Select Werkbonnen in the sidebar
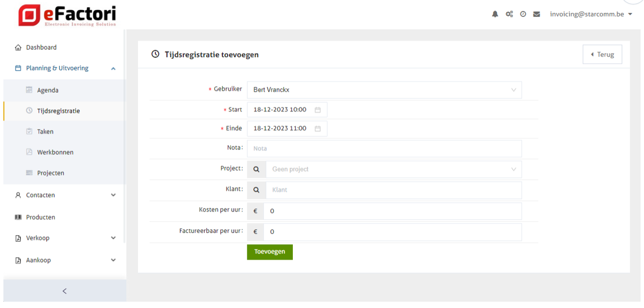This screenshot has height=308, width=644. tap(55, 152)
